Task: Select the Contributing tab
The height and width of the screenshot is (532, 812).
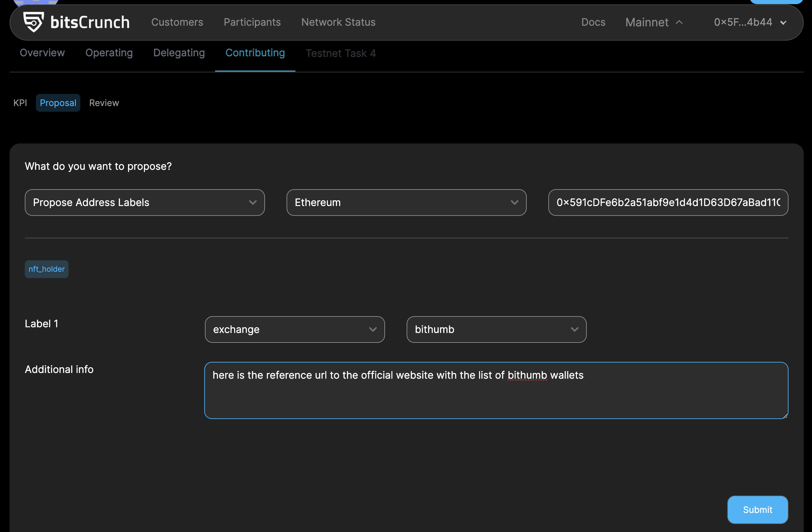Action: (255, 53)
